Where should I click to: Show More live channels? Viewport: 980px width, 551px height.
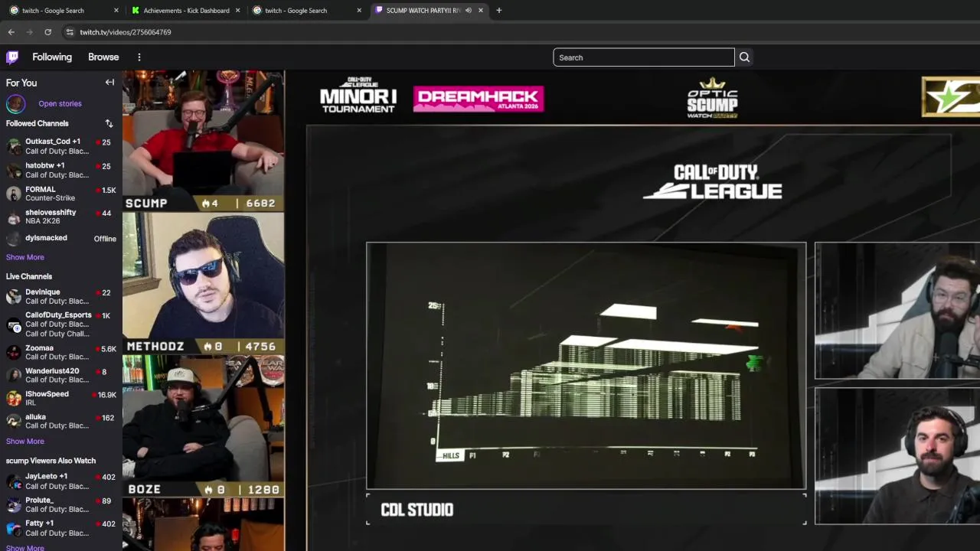pyautogui.click(x=25, y=441)
